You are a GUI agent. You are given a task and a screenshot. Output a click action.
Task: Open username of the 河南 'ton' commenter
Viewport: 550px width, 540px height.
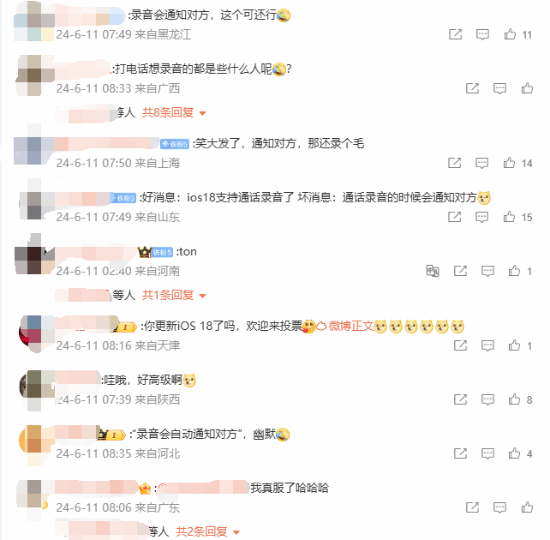coord(95,252)
